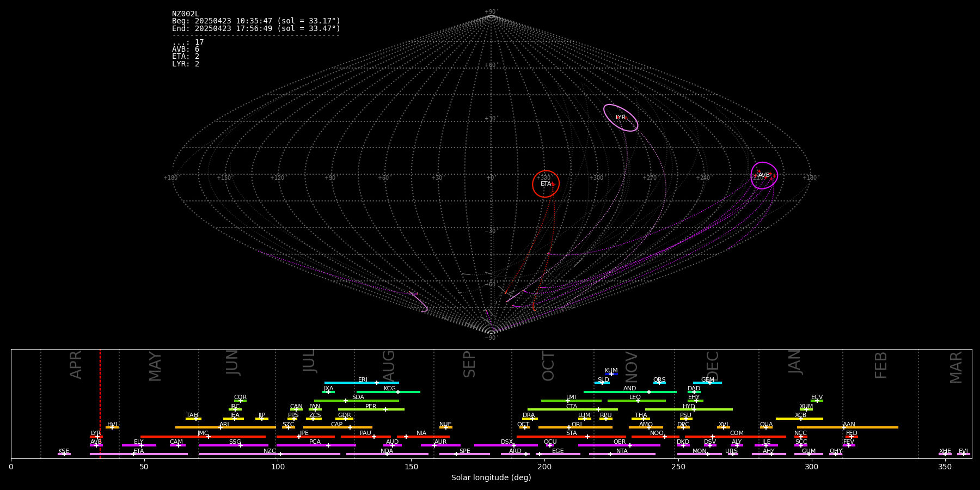Click the PER shower bar in timeline
This screenshot has height=490, width=980.
371,409
